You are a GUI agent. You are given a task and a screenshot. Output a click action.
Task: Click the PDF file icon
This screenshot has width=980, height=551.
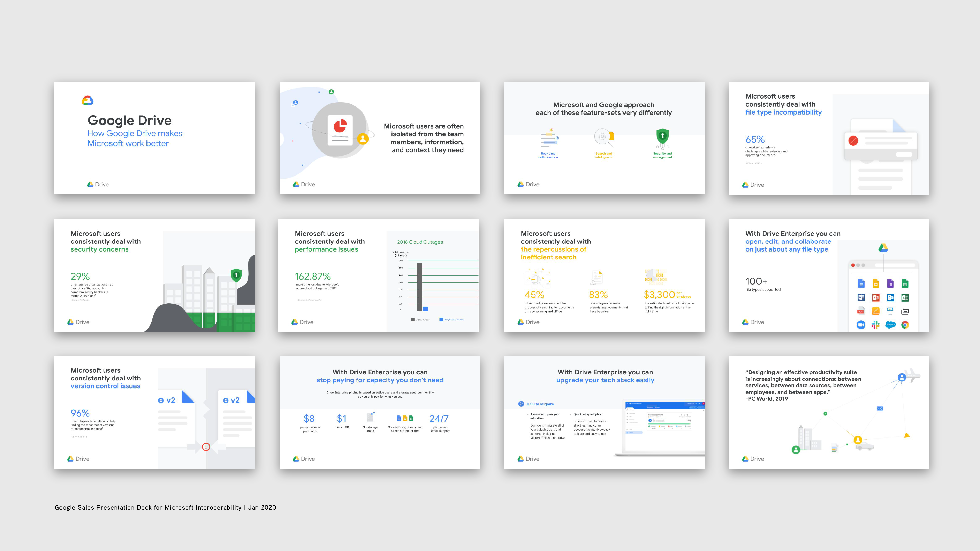click(861, 311)
